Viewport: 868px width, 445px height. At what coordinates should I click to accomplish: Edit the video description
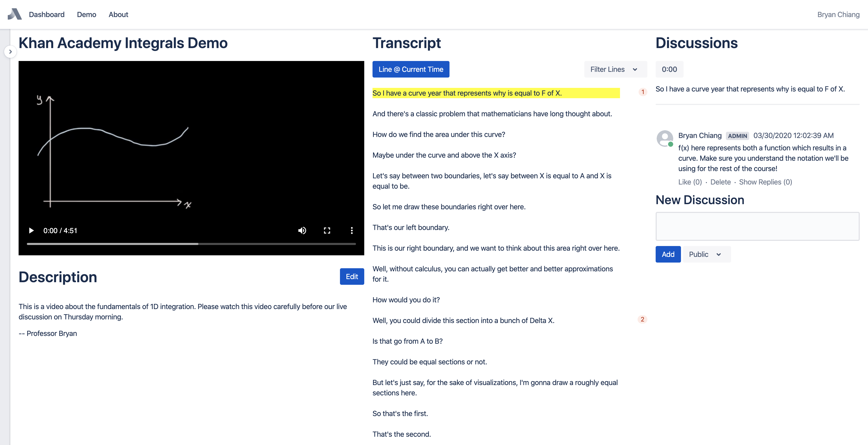(351, 277)
